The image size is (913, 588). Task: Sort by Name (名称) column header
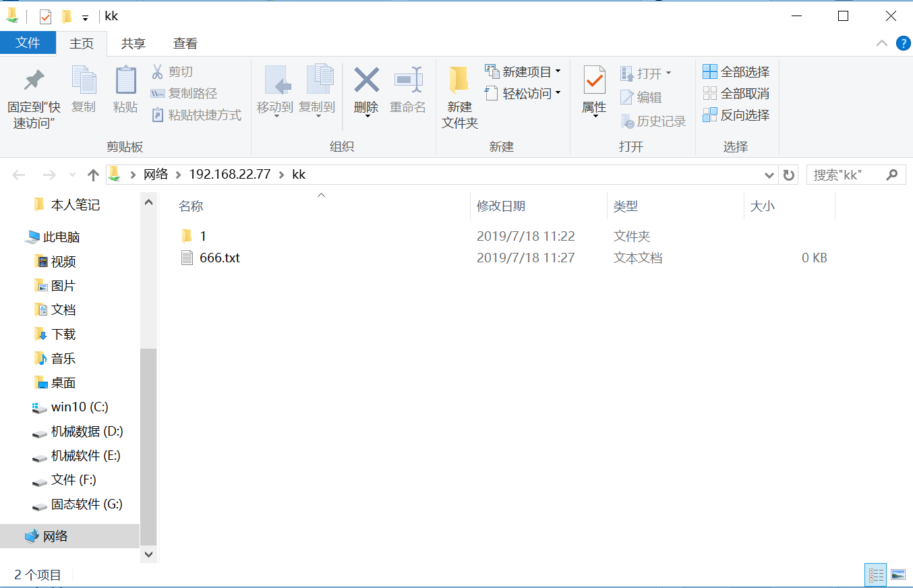click(191, 206)
